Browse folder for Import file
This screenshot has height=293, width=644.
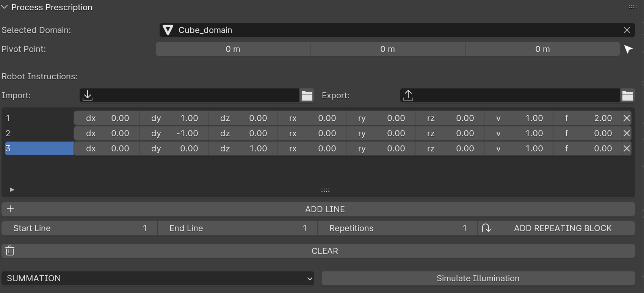307,95
